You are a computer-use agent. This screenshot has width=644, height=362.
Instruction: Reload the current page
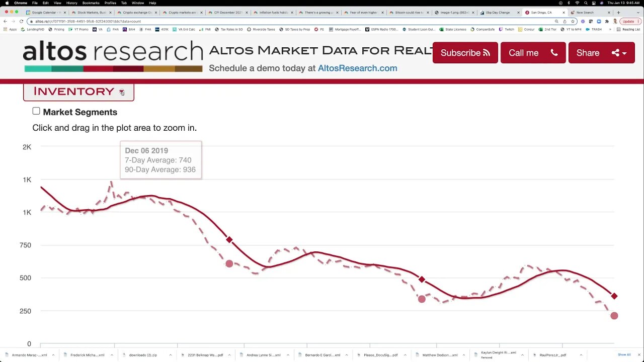coord(21,21)
